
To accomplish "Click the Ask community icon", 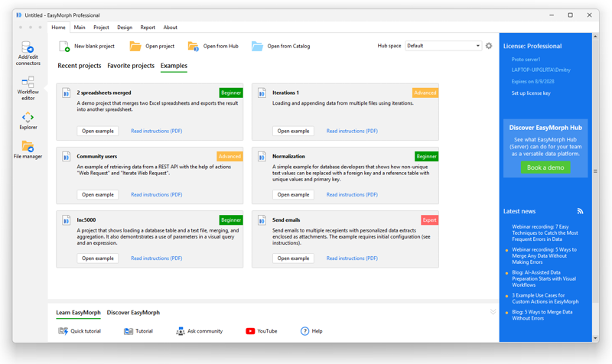I will (x=181, y=331).
